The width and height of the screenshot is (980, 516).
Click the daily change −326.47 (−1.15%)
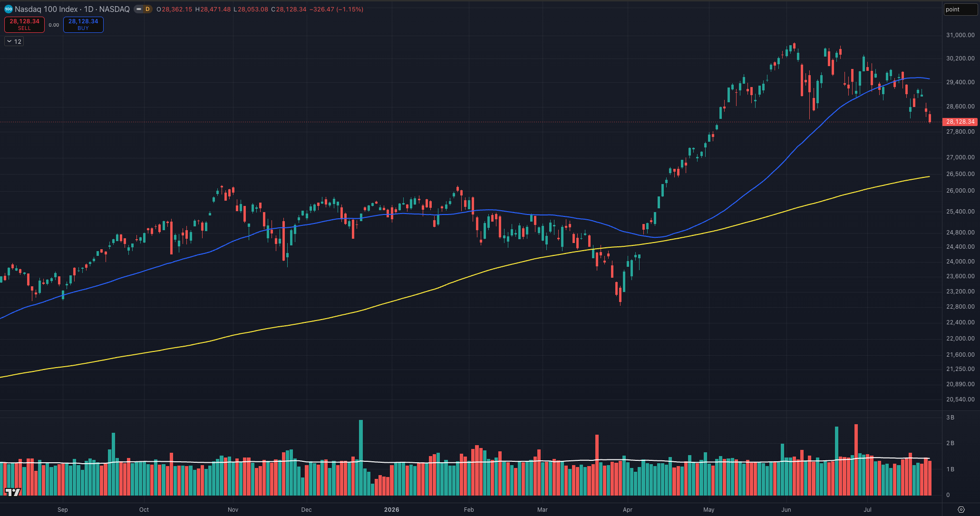pyautogui.click(x=336, y=10)
